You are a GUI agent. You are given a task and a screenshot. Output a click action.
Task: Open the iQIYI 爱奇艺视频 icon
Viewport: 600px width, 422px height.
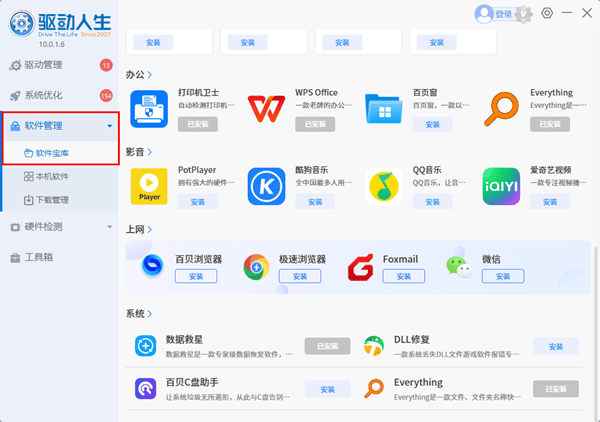click(501, 186)
